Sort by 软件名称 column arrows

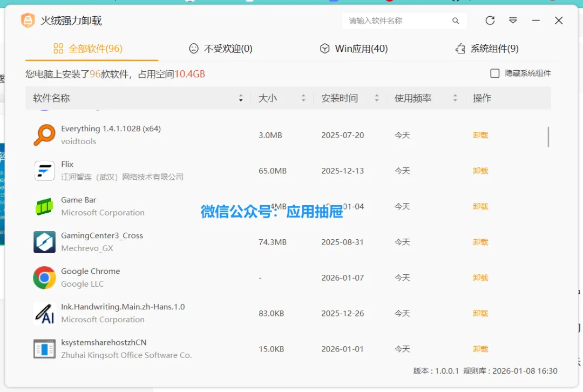click(x=241, y=98)
